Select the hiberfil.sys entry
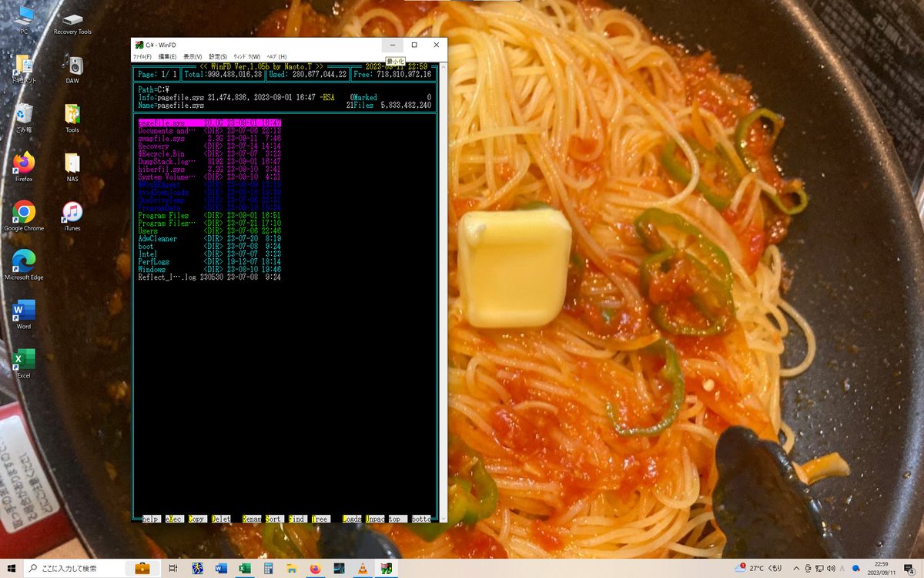 click(209, 170)
